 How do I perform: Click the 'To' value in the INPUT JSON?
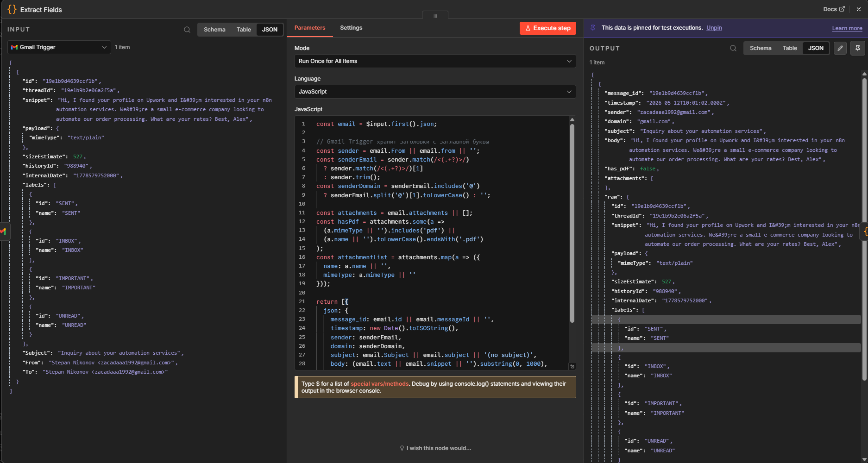click(105, 372)
